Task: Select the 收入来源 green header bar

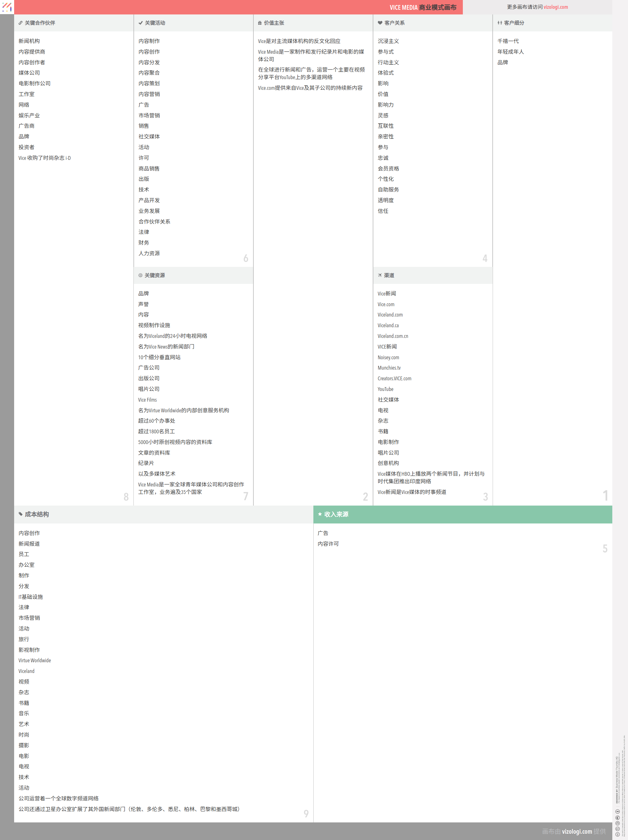Action: [x=463, y=514]
